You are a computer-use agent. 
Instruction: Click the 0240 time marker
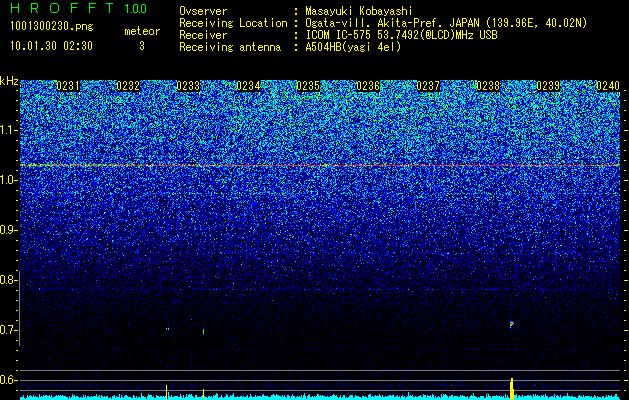tap(608, 86)
